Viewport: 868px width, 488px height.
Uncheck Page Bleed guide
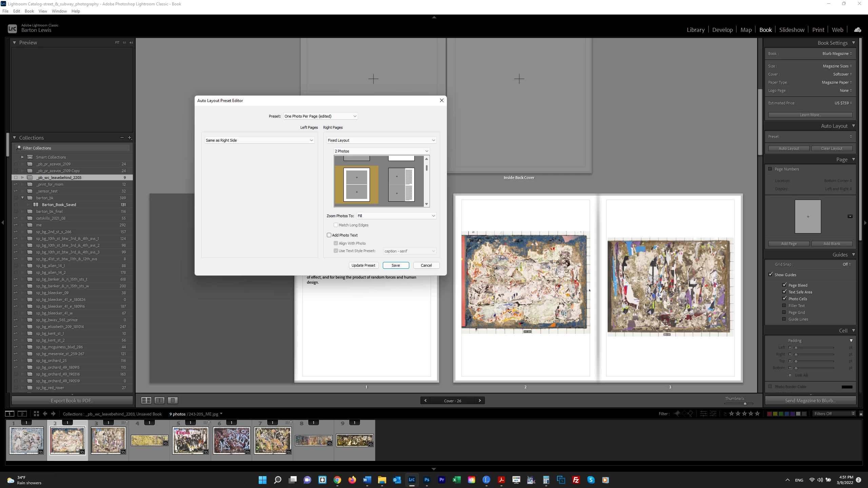pos(784,285)
